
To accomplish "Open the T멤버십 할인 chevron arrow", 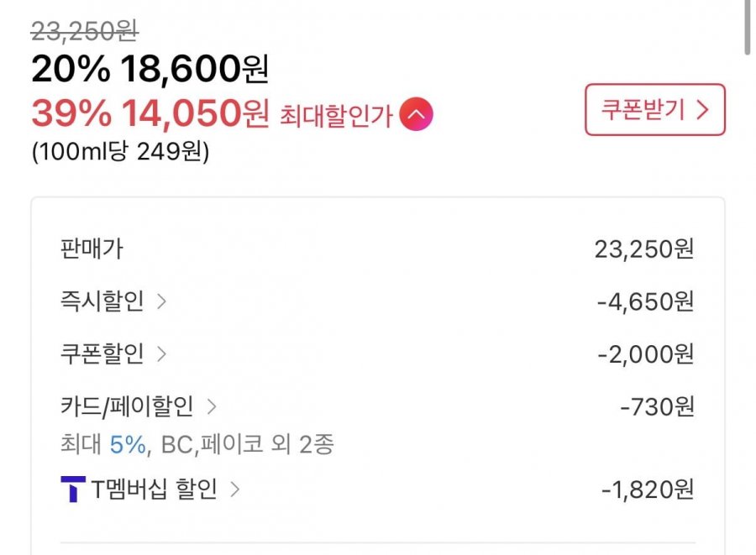I will coord(235,489).
